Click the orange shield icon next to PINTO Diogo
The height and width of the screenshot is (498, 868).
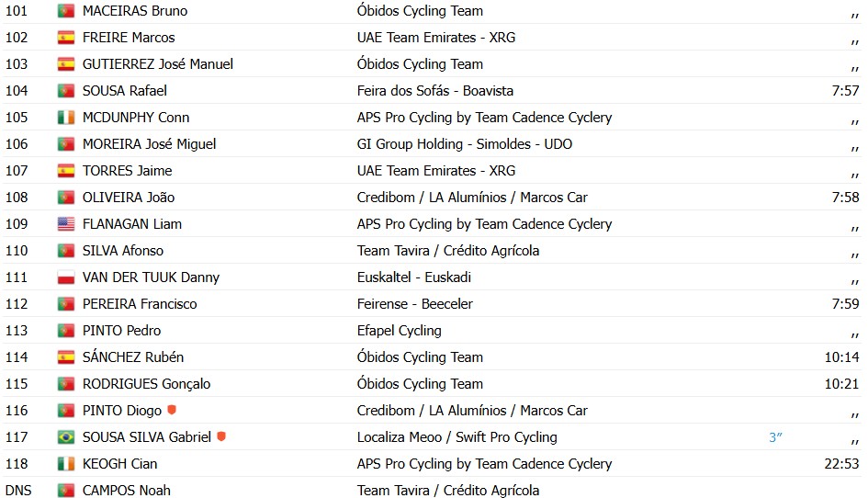(x=172, y=410)
